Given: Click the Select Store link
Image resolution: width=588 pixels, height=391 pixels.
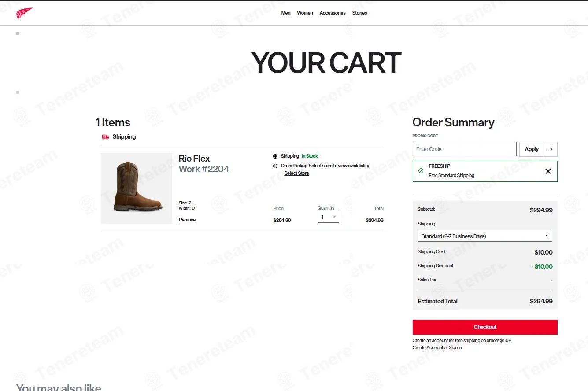Looking at the screenshot, I should click(x=296, y=173).
